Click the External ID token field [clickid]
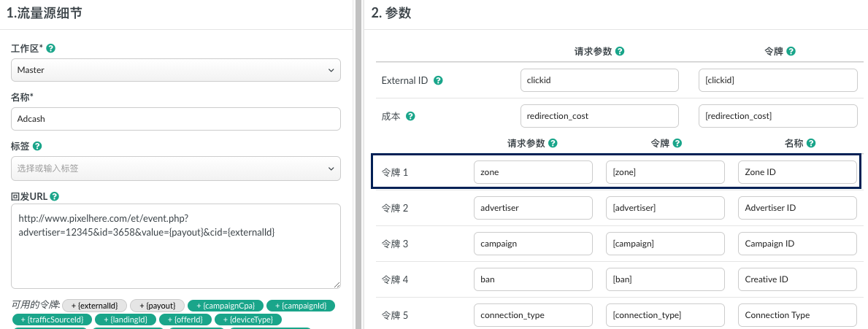The image size is (868, 329). (x=777, y=80)
